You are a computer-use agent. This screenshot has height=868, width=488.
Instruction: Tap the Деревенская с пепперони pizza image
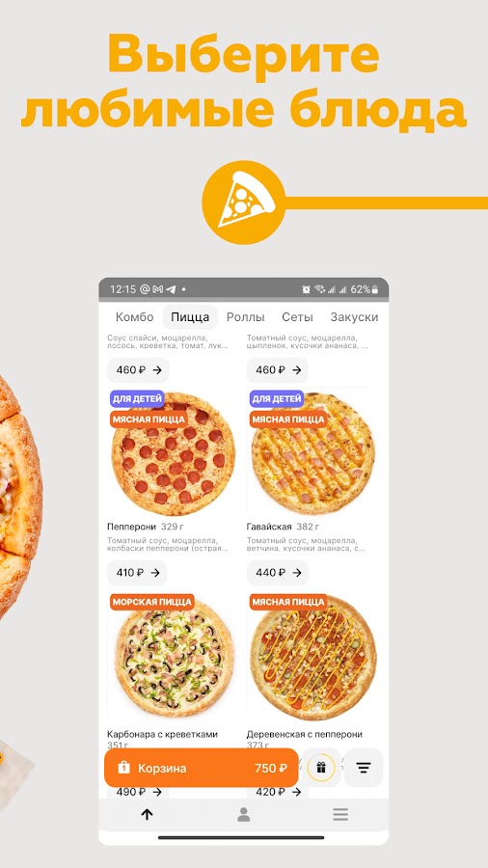click(x=312, y=658)
